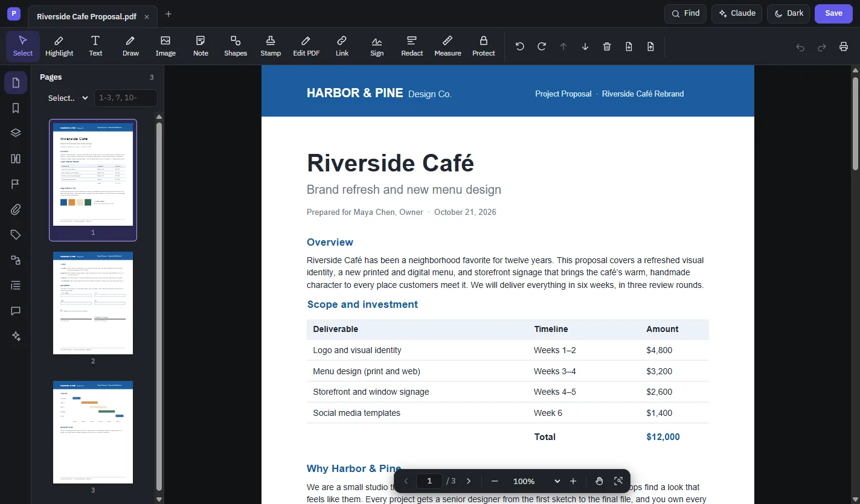
Task: Pick the Shapes tool
Action: pyautogui.click(x=236, y=46)
